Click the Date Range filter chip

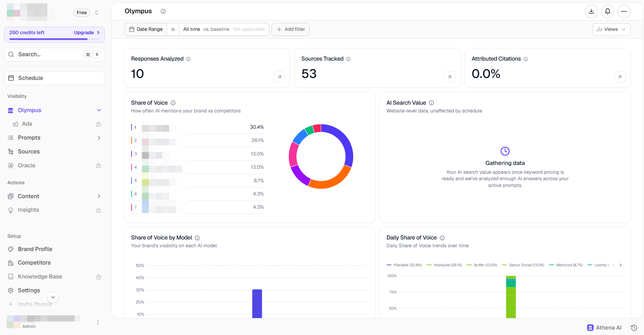tap(146, 29)
